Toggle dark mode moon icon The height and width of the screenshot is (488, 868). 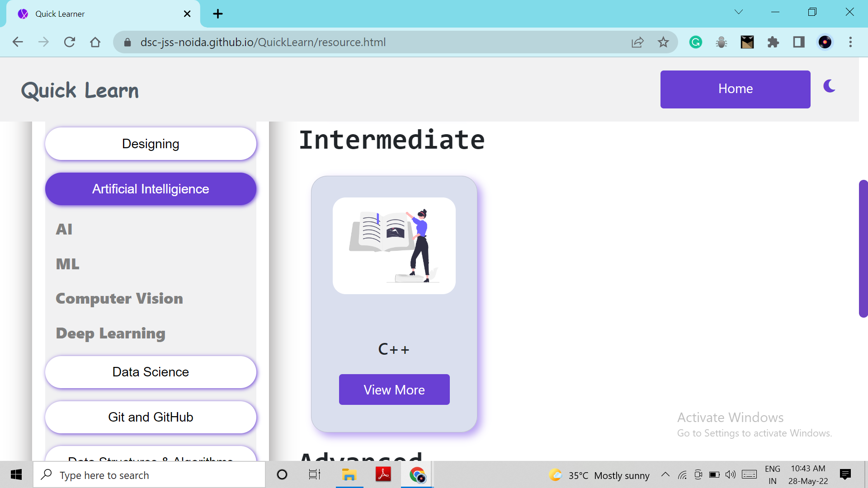click(x=829, y=86)
